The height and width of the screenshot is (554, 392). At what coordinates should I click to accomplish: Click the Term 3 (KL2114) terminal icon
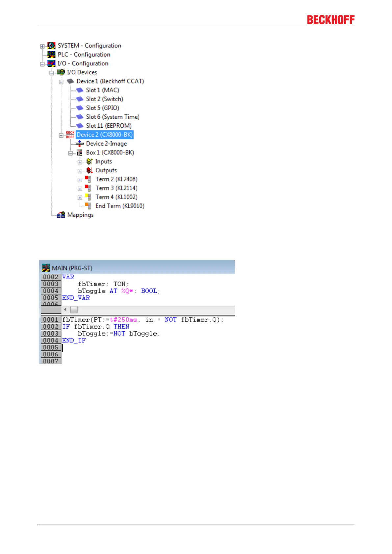[x=88, y=188]
